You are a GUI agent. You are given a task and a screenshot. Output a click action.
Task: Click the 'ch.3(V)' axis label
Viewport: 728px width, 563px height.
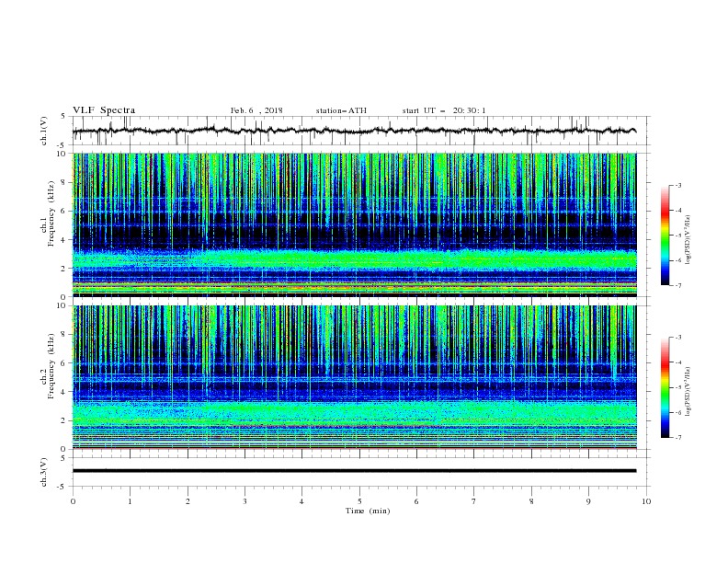(44, 472)
